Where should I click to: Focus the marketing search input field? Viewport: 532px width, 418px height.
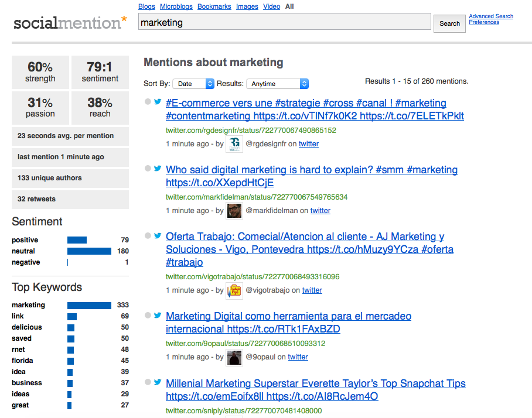pyautogui.click(x=285, y=22)
